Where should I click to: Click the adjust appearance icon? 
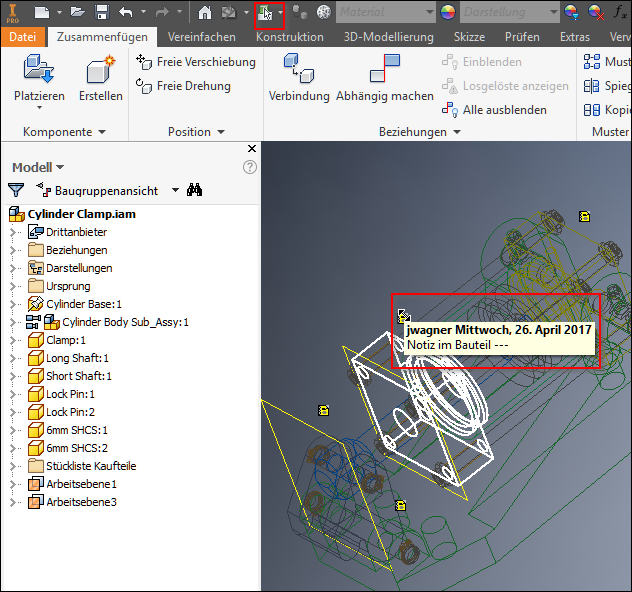[572, 12]
